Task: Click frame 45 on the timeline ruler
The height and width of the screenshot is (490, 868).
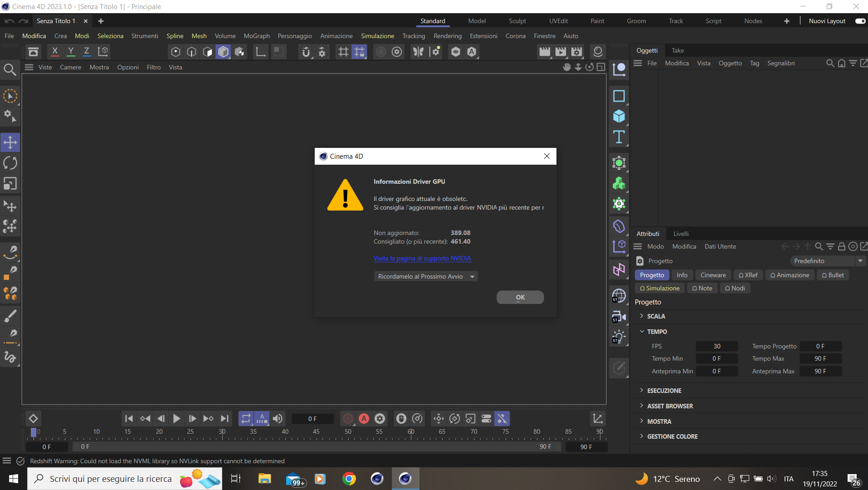Action: coord(316,431)
